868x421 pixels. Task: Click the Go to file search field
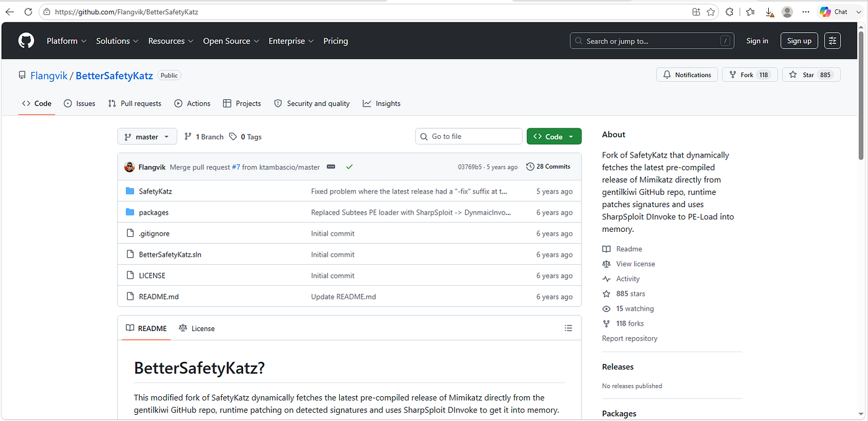pyautogui.click(x=469, y=136)
